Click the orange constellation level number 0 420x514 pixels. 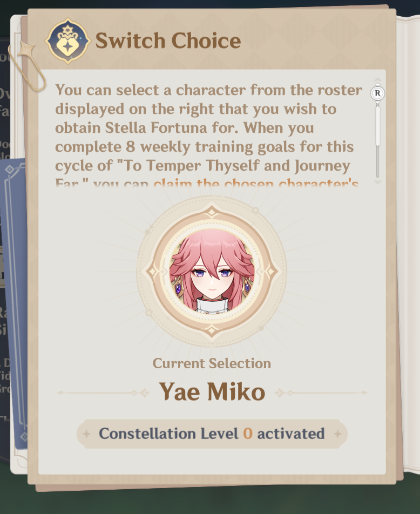pyautogui.click(x=248, y=434)
